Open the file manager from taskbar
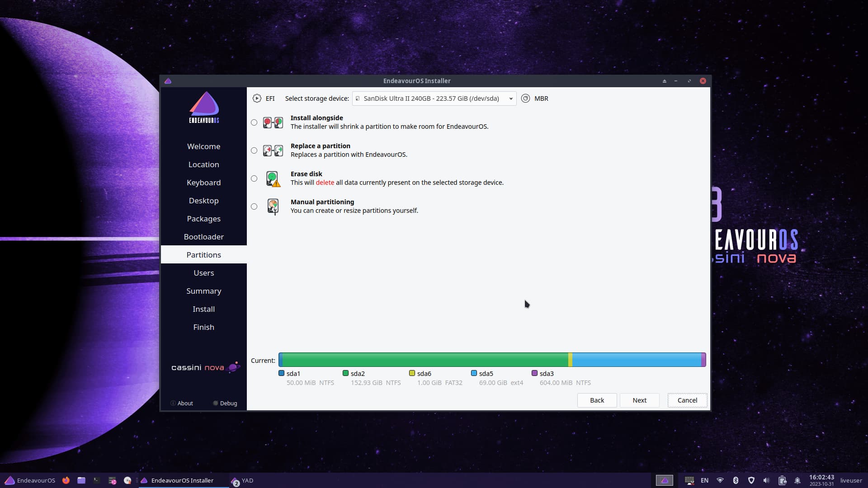The width and height of the screenshot is (868, 488). click(81, 480)
